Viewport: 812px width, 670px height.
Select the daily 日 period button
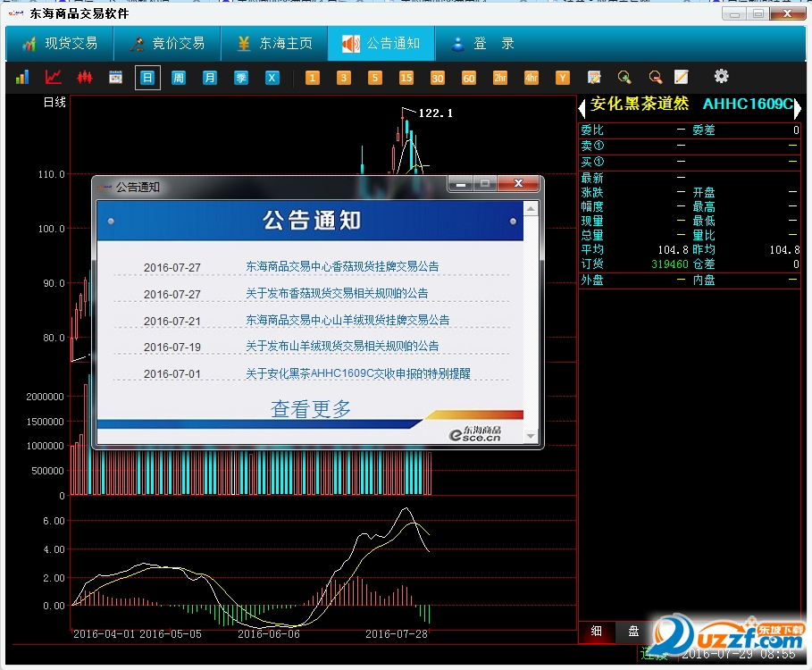coord(147,78)
